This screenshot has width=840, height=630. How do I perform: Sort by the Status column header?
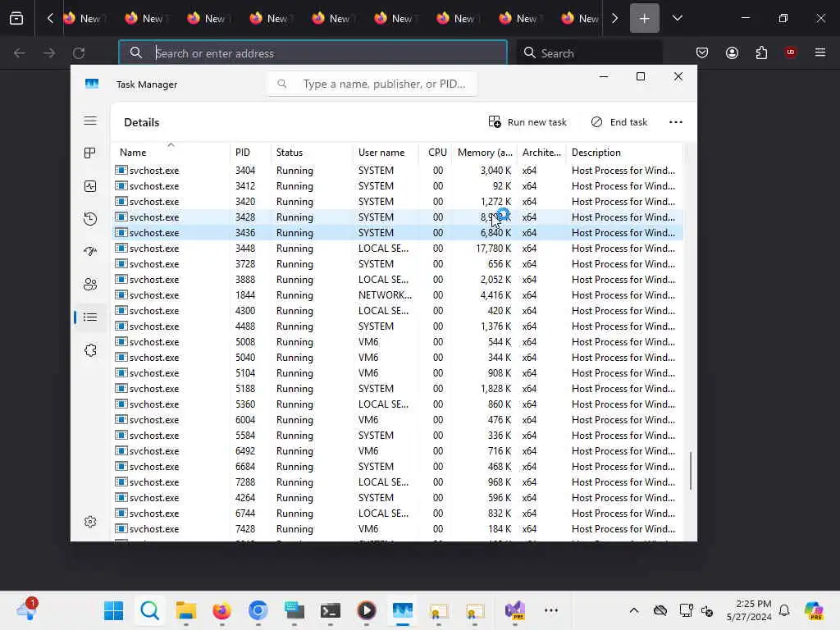click(312, 152)
